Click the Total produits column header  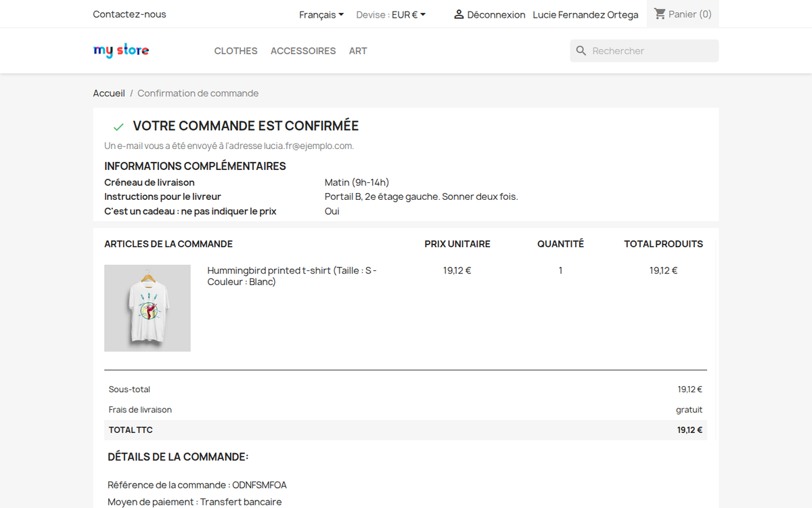663,244
